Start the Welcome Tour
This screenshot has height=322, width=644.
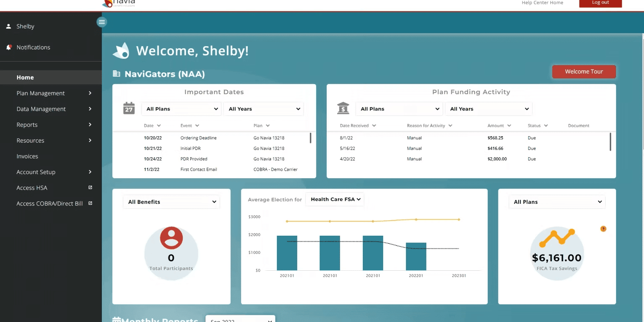[584, 71]
